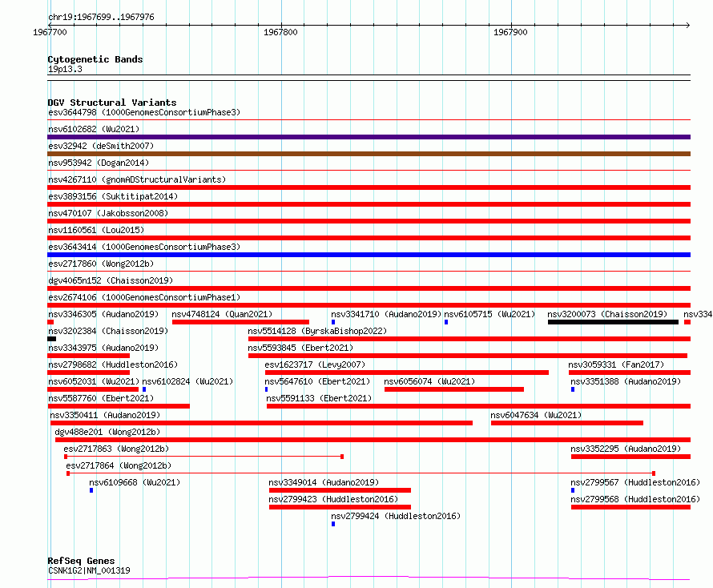Select the red bar under nsv3349014 (Audano2019)

[x=340, y=490]
